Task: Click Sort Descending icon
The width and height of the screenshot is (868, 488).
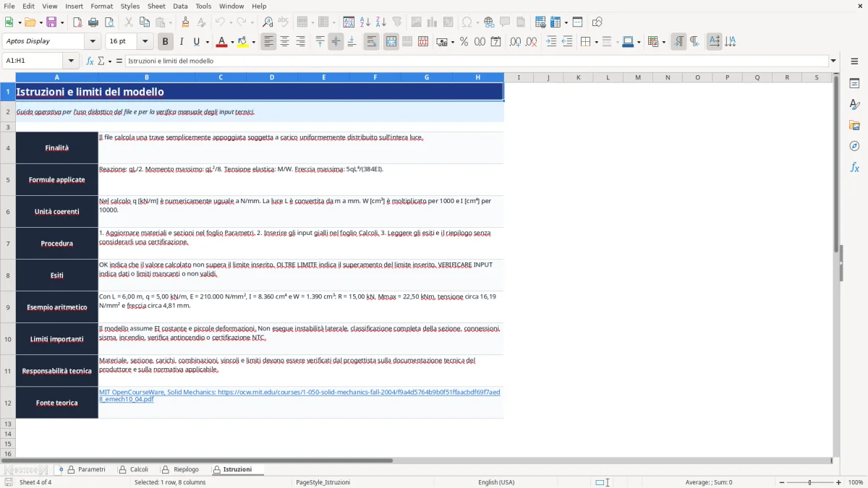Action: pyautogui.click(x=380, y=22)
